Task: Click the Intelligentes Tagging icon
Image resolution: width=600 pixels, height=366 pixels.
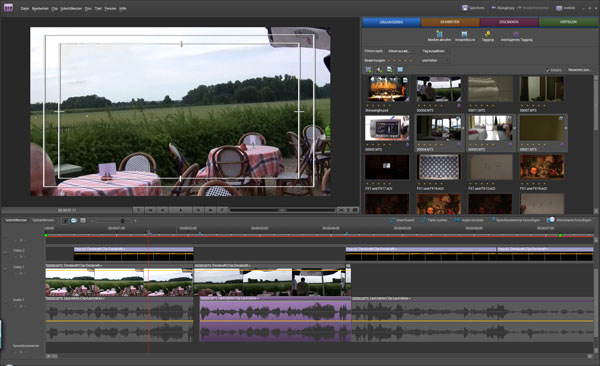Action: coord(516,34)
